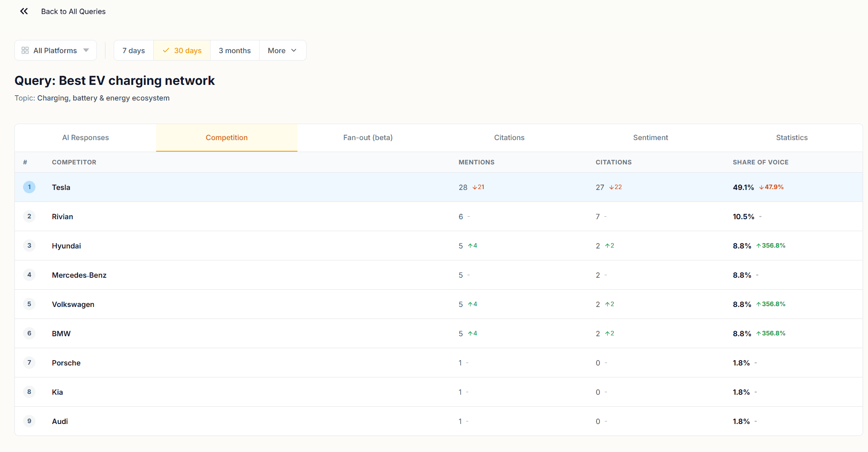Click the double-chevron back arrow icon
Screen dimensions: 868x452
coord(24,11)
